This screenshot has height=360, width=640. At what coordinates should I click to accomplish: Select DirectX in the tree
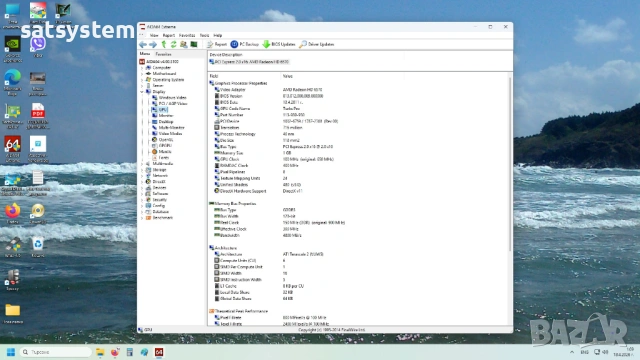(x=156, y=182)
